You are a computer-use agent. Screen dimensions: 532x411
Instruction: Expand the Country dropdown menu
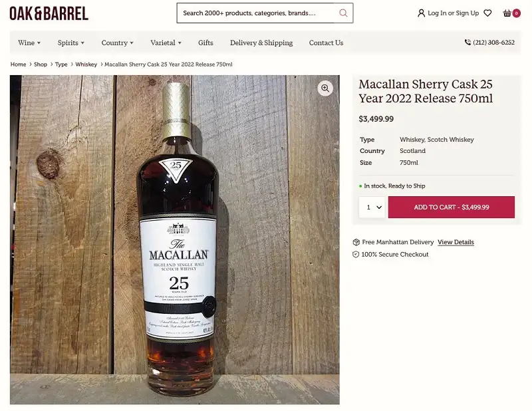(117, 43)
